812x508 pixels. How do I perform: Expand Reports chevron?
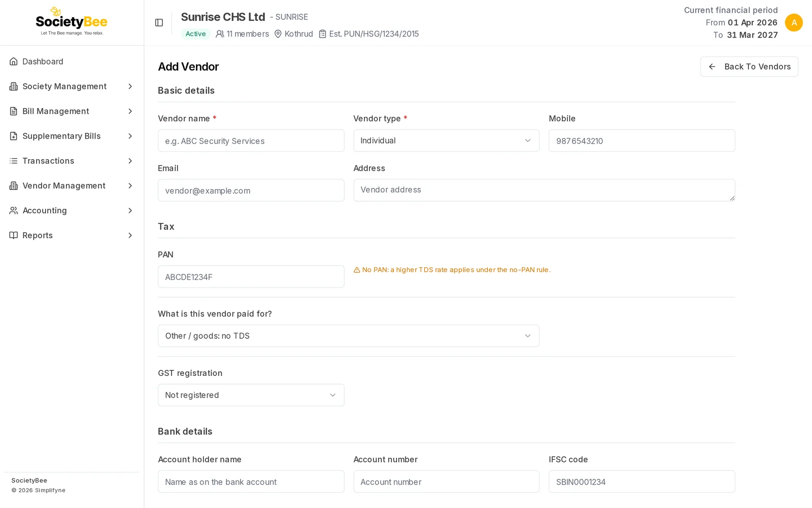pos(130,235)
